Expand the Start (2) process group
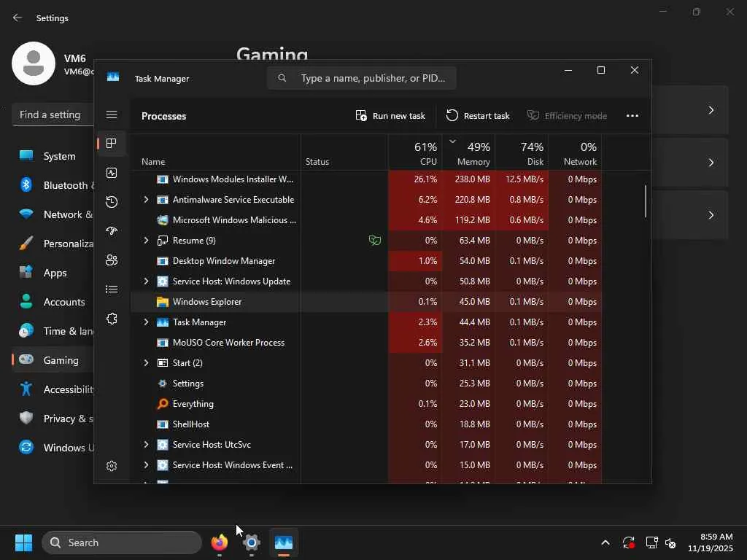This screenshot has width=747, height=560. (146, 363)
